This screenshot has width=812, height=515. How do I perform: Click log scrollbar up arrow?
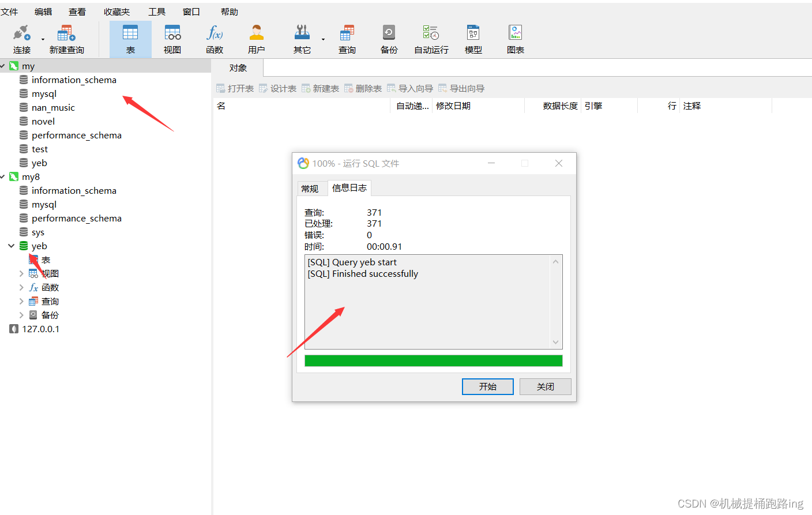click(x=555, y=262)
